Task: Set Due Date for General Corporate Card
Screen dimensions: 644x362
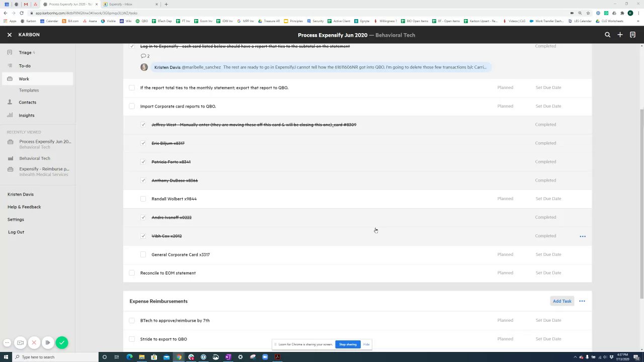Action: (x=548, y=254)
